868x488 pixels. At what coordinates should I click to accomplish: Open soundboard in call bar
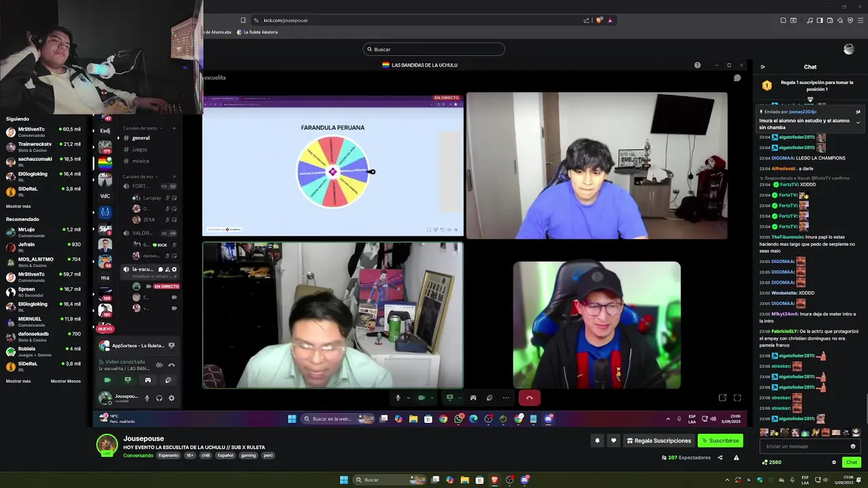click(490, 398)
